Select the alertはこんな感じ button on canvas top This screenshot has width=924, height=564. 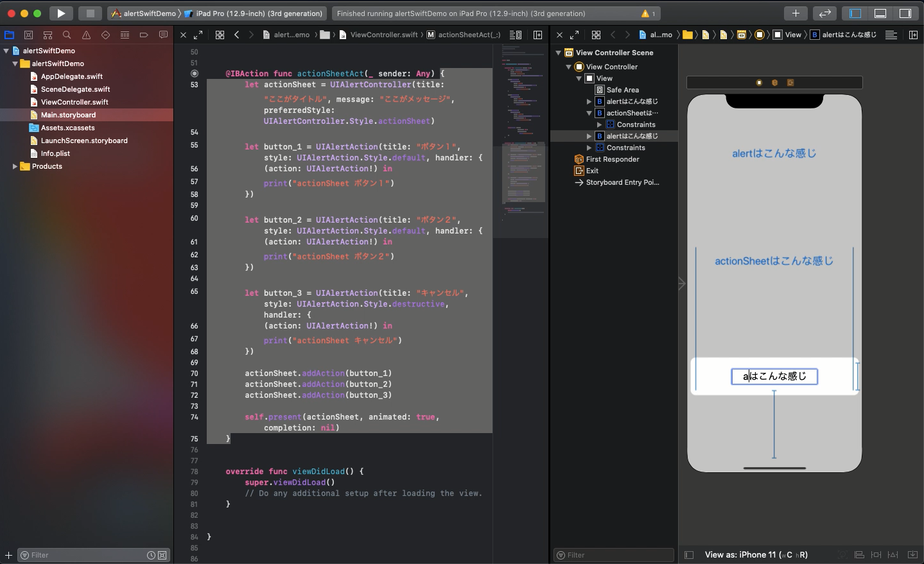tap(774, 153)
